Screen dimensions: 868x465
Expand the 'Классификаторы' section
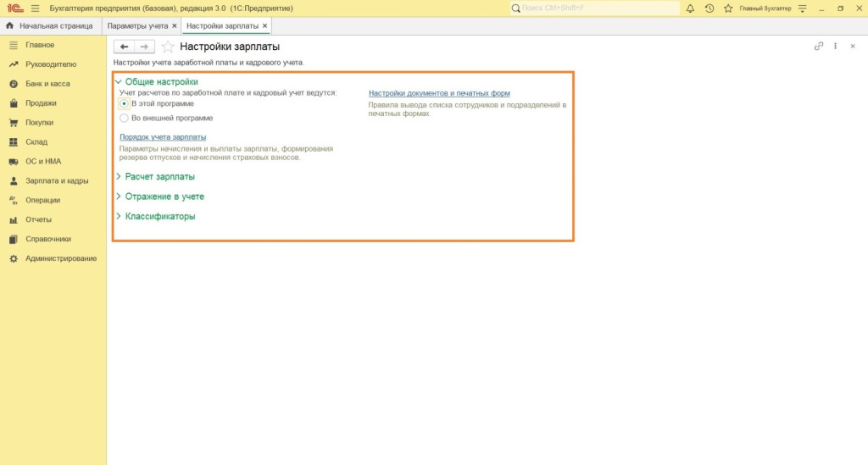pos(159,216)
